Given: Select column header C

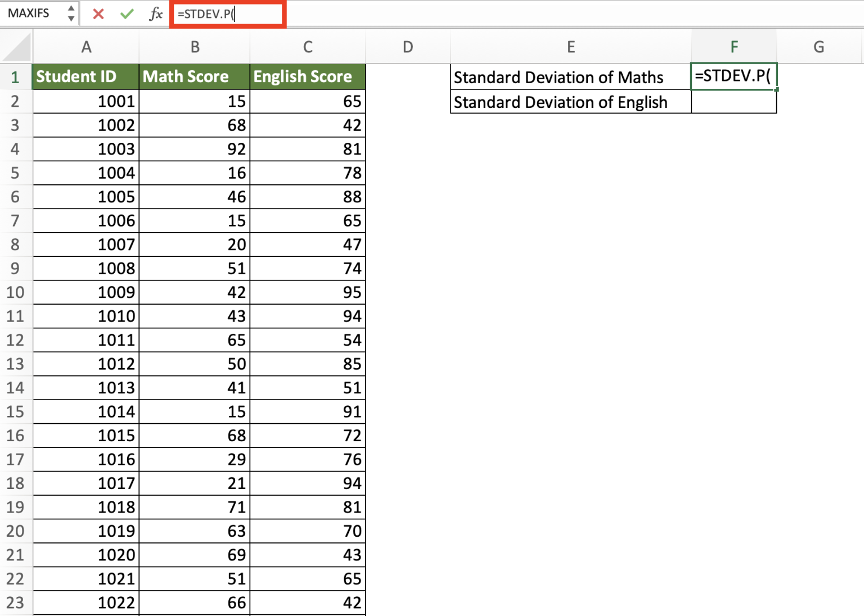Looking at the screenshot, I should tap(308, 47).
